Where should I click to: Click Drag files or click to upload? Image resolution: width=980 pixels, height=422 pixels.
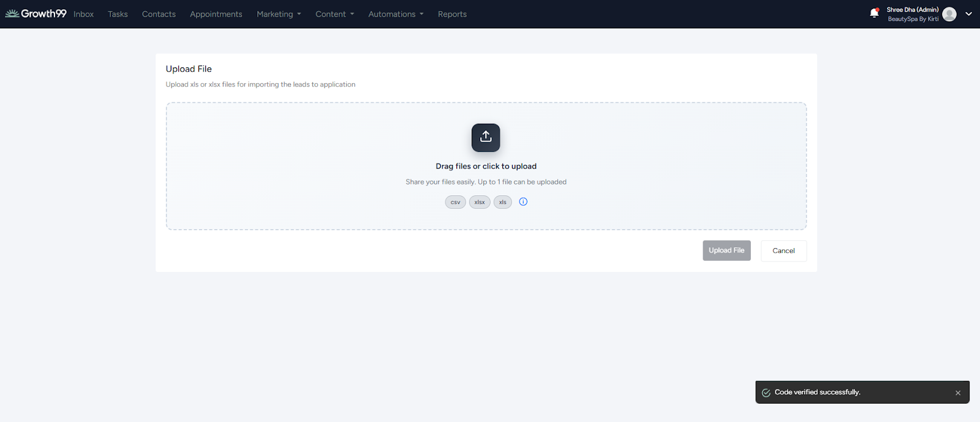486,166
